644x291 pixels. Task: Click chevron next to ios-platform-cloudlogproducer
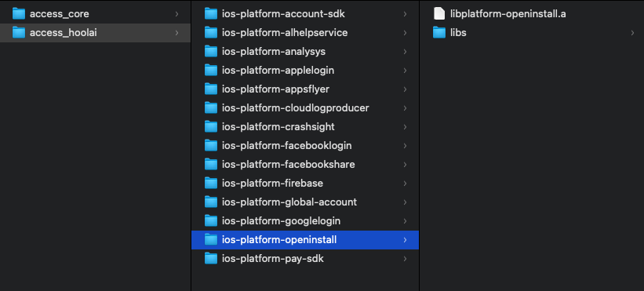pos(405,108)
